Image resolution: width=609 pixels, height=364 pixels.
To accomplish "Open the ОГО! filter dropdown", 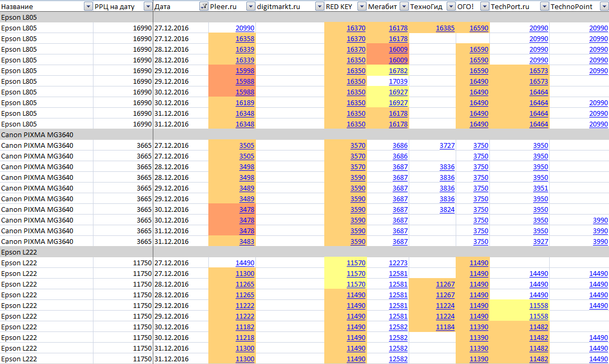I will pyautogui.click(x=485, y=6).
